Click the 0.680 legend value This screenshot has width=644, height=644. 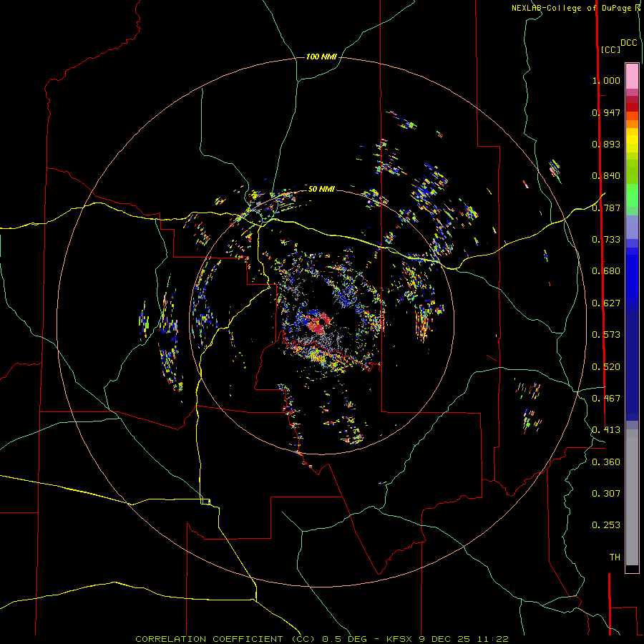pos(606,271)
